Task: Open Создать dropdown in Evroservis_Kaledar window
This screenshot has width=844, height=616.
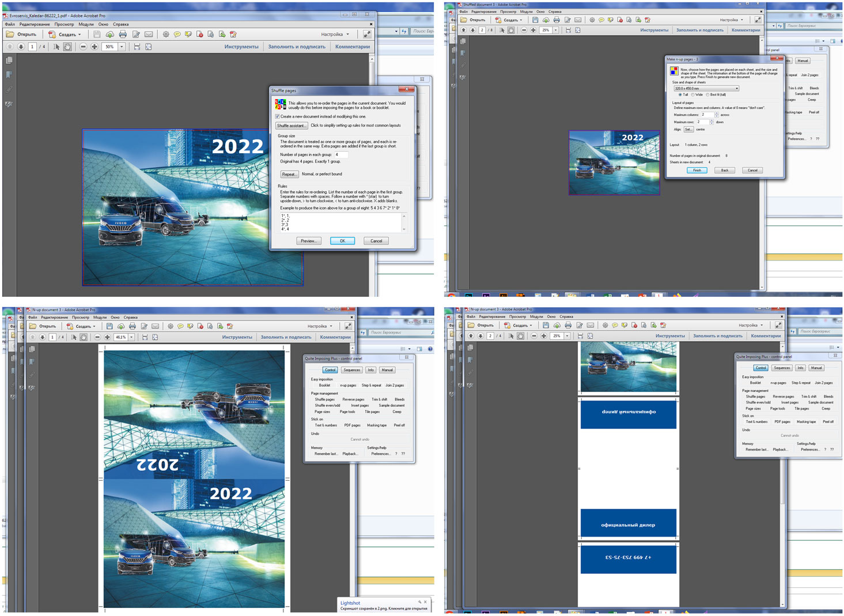Action: point(65,35)
